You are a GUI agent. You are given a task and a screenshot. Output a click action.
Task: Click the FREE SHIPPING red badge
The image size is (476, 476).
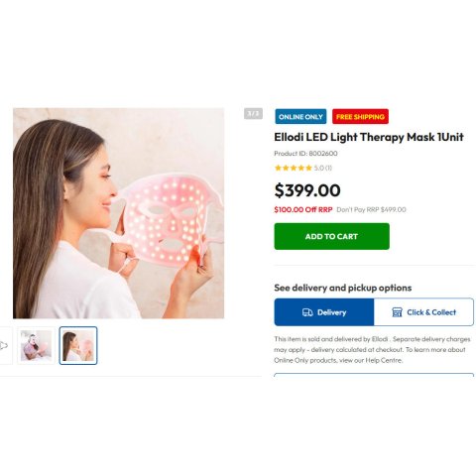pos(360,117)
